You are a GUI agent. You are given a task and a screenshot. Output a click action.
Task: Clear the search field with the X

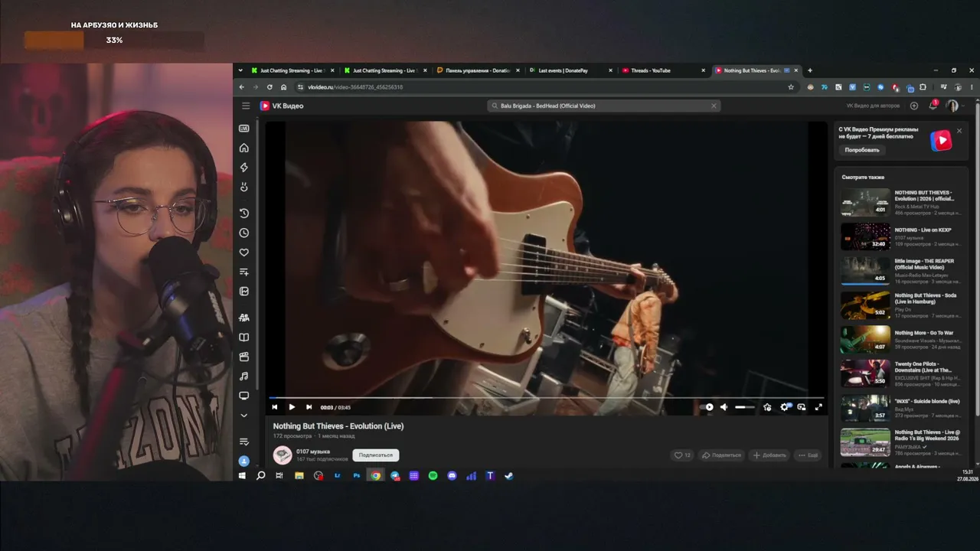point(714,106)
